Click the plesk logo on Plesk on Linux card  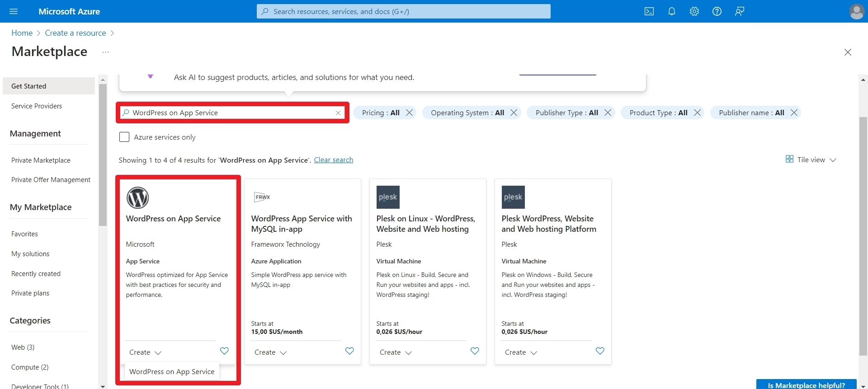click(x=388, y=197)
